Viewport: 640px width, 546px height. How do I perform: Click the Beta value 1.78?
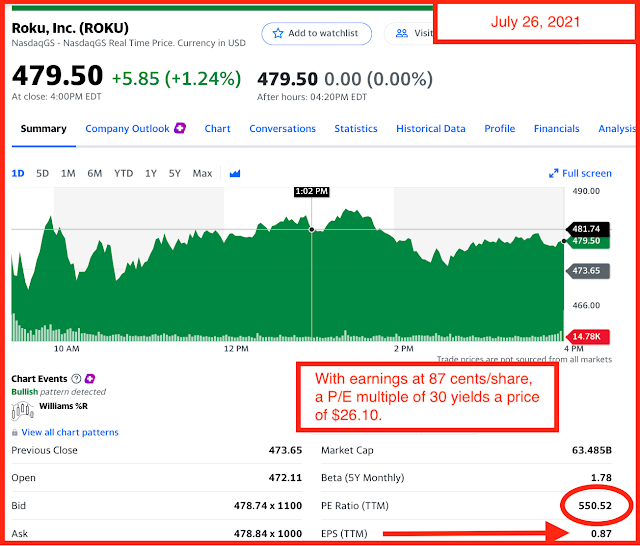601,478
